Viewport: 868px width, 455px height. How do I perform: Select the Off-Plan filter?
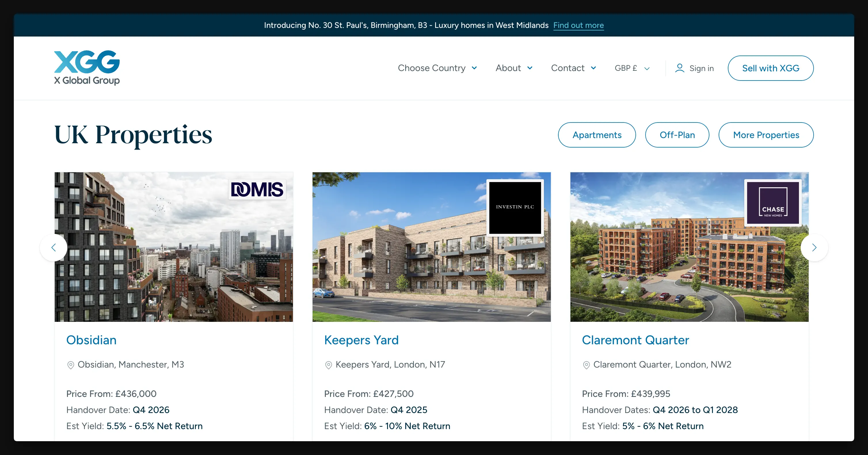click(677, 135)
